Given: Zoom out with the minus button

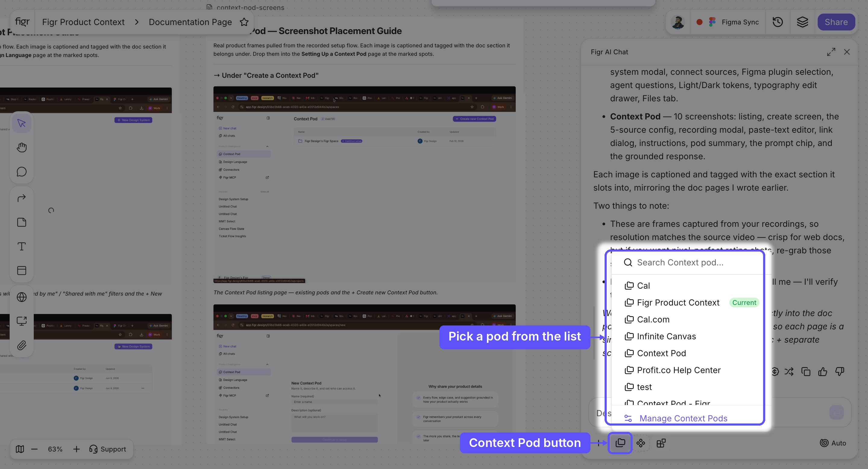Looking at the screenshot, I should 34,449.
